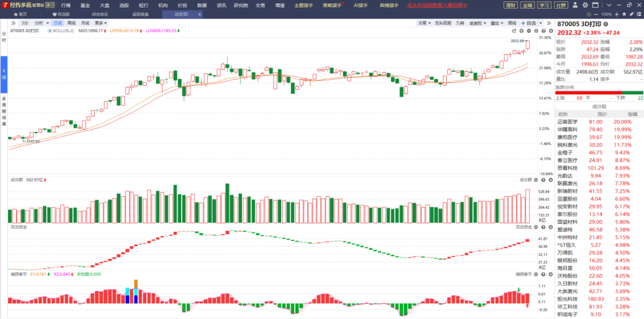Click zoom-in plus icon above main chart

[x=521, y=30]
